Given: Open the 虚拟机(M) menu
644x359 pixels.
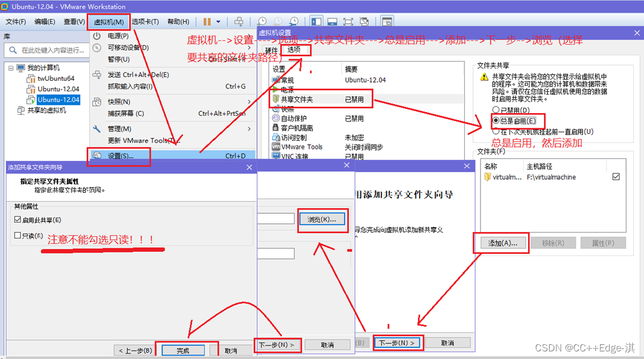Looking at the screenshot, I should pos(108,22).
